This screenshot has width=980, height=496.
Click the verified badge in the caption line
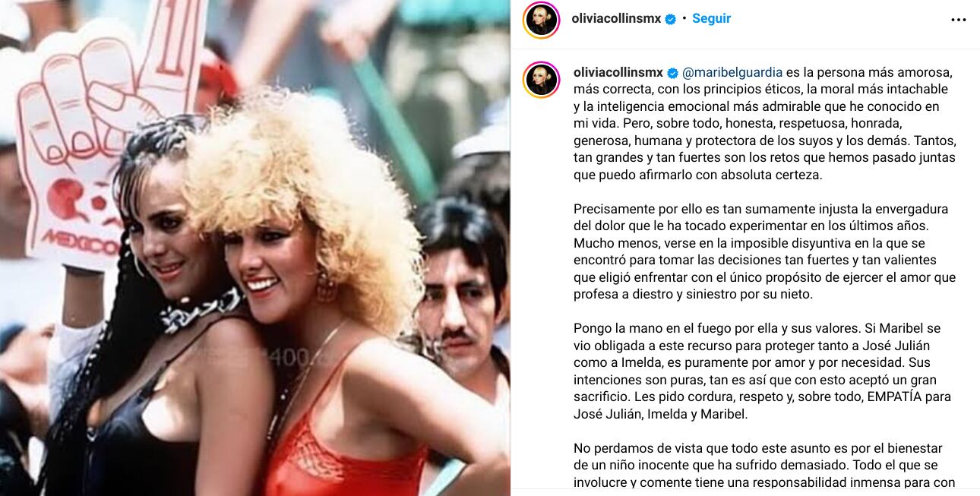click(672, 74)
